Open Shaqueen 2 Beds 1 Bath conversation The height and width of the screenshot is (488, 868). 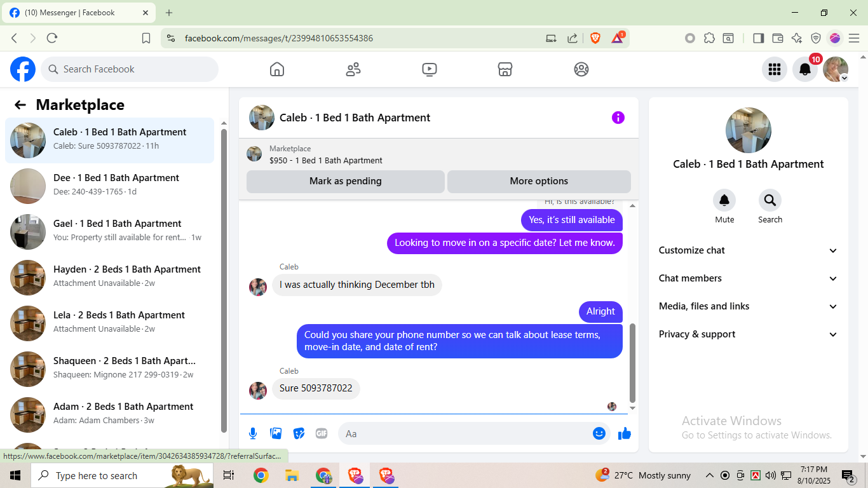pyautogui.click(x=109, y=369)
